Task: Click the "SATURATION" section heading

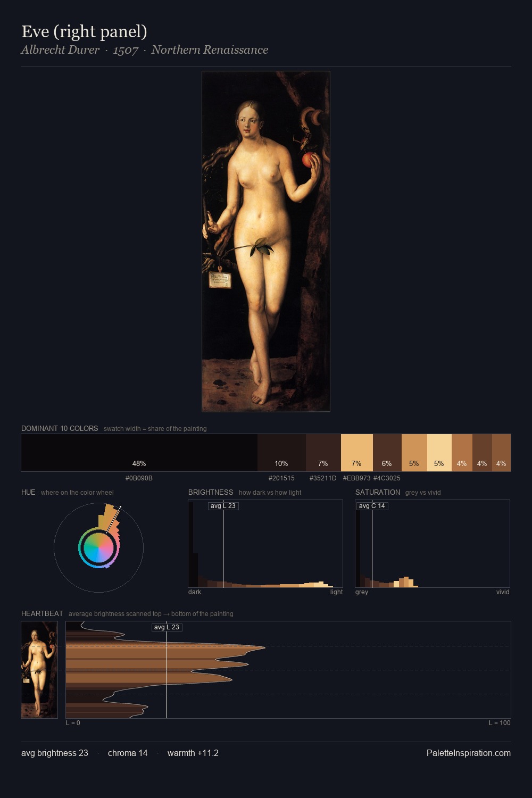Action: pos(378,492)
